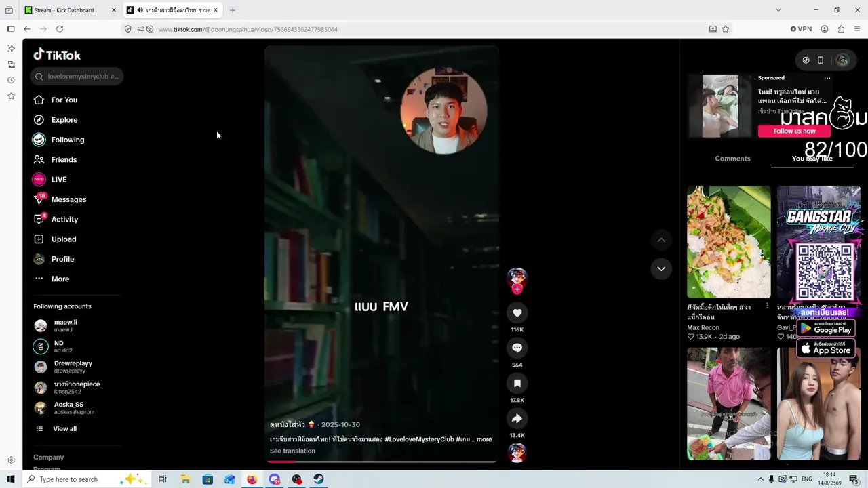Viewport: 868px width, 488px height.
Task: Go to the previous video
Action: [x=661, y=240]
